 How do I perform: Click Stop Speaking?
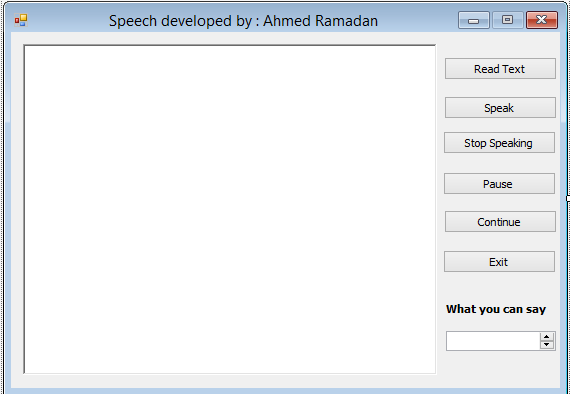coord(499,143)
